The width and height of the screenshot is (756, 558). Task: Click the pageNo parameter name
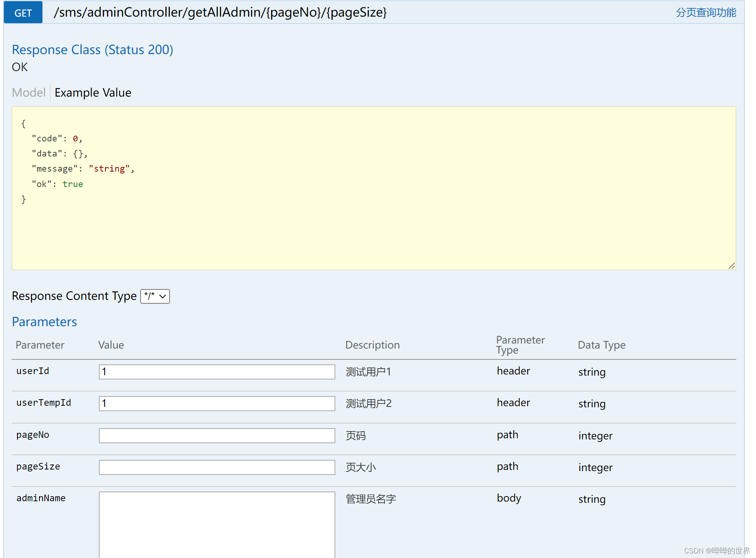tap(33, 435)
